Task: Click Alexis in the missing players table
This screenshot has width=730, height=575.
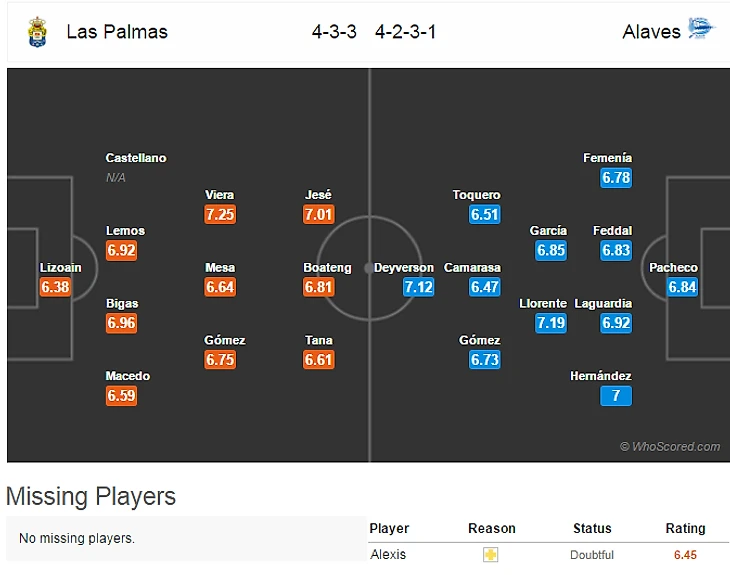Action: 388,555
